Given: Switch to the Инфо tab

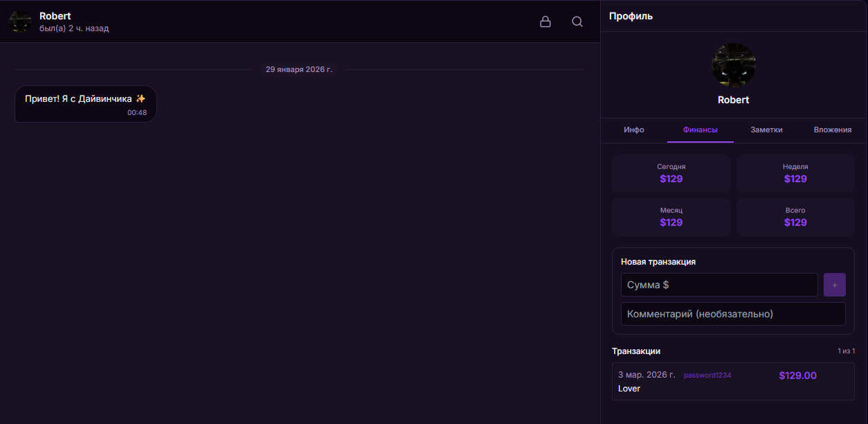Looking at the screenshot, I should [x=633, y=130].
